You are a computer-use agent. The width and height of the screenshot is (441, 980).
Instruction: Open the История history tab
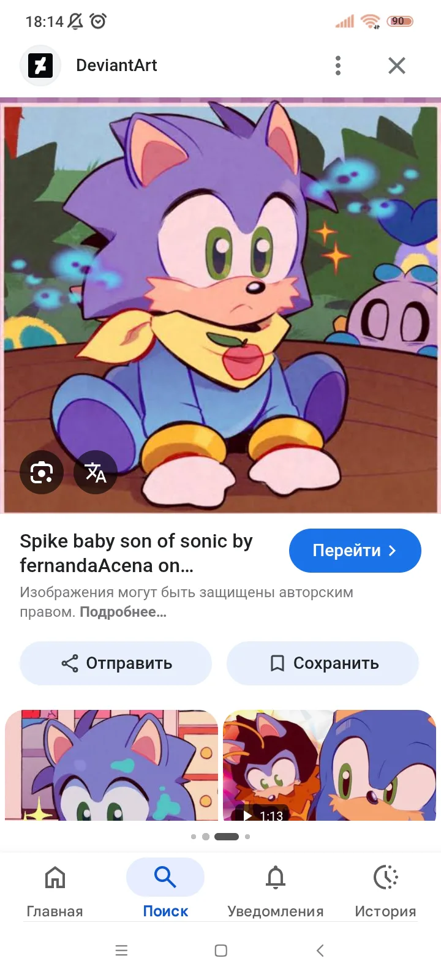click(386, 891)
